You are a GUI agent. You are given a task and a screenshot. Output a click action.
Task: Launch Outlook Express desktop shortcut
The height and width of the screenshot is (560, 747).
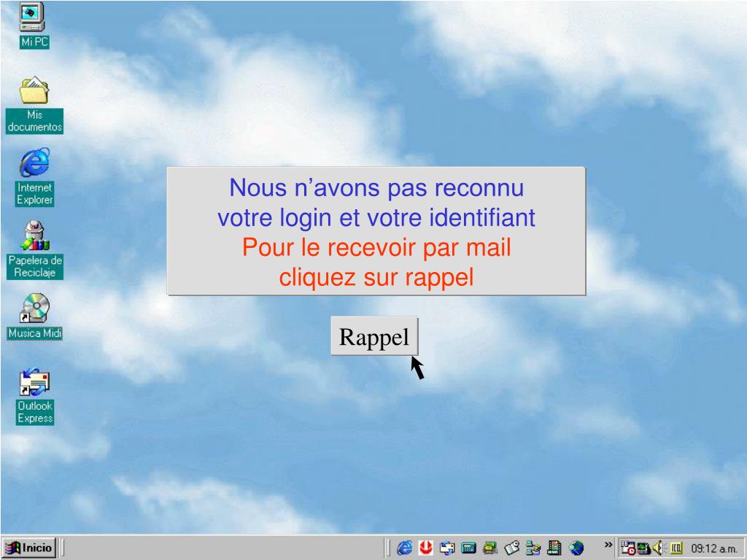(35, 396)
